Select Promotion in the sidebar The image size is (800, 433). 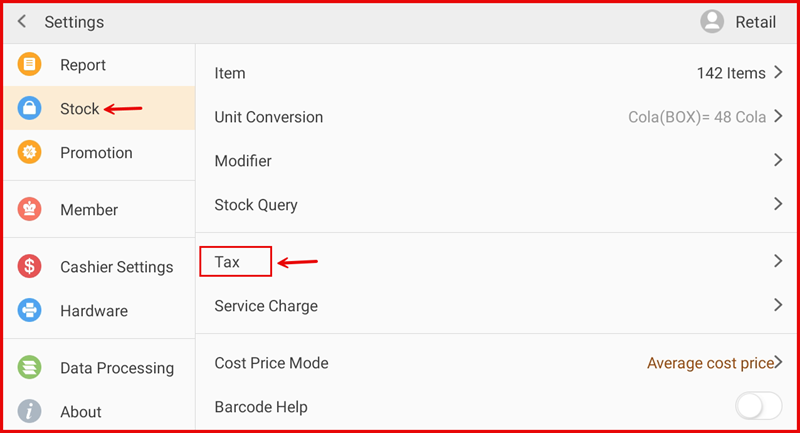coord(96,153)
